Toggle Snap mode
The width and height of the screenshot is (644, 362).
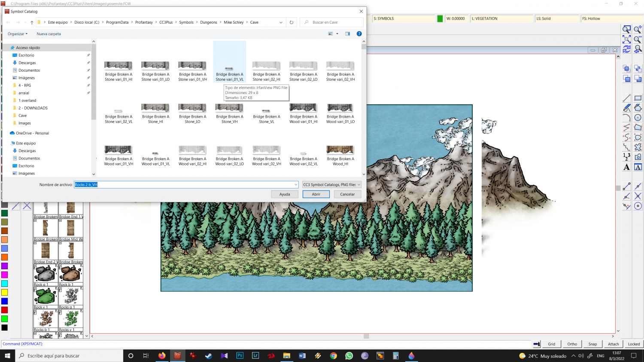click(593, 344)
